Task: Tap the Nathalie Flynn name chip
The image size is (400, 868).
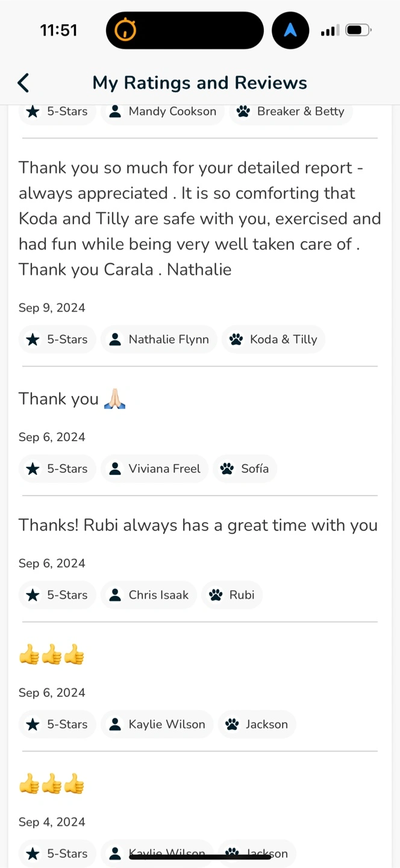Action: [159, 339]
